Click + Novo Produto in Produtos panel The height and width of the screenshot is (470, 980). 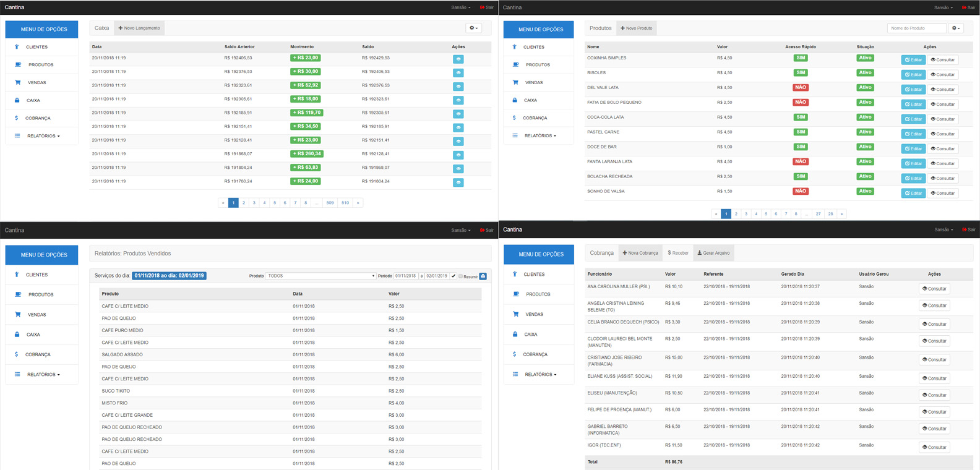coord(637,28)
